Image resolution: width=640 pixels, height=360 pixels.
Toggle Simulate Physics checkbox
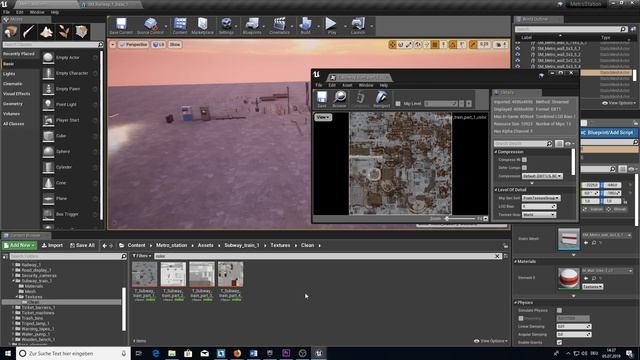click(x=559, y=310)
